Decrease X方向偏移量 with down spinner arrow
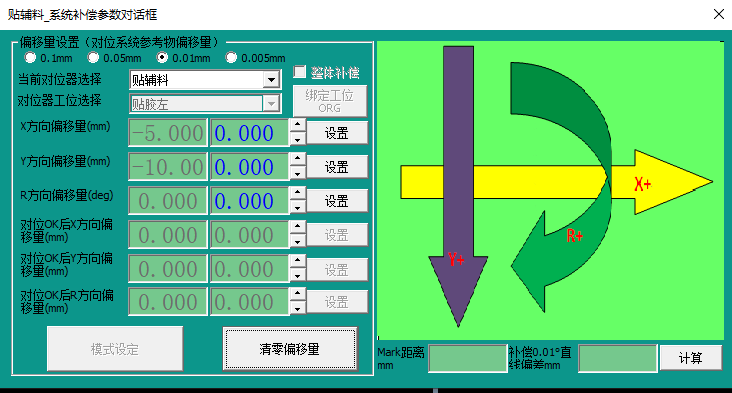732x393 pixels. point(297,139)
